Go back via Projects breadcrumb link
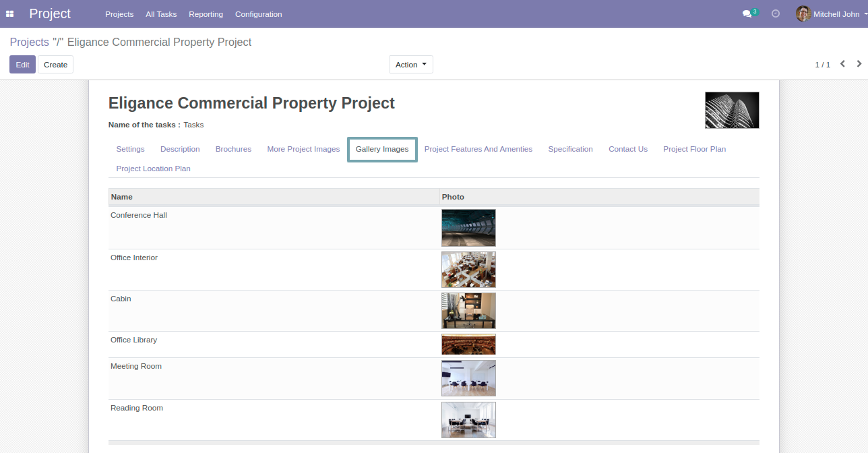Viewport: 868px width, 453px height. click(30, 42)
